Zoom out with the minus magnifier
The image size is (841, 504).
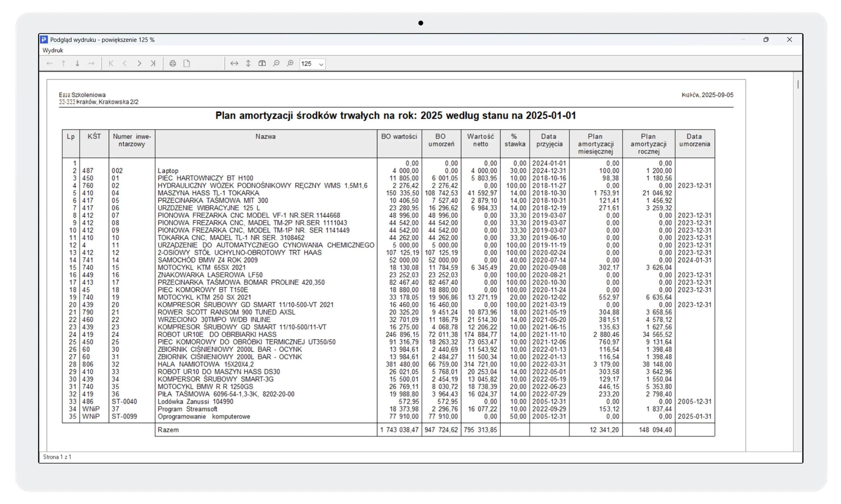point(276,63)
